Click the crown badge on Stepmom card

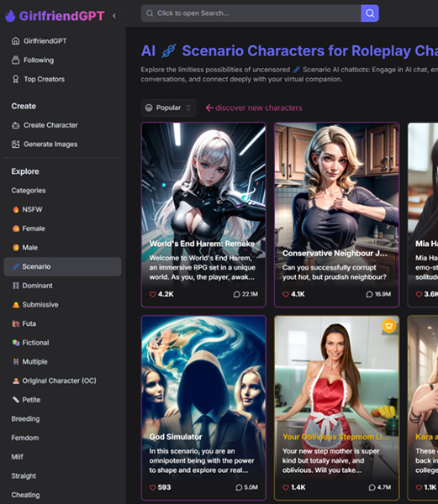point(389,326)
